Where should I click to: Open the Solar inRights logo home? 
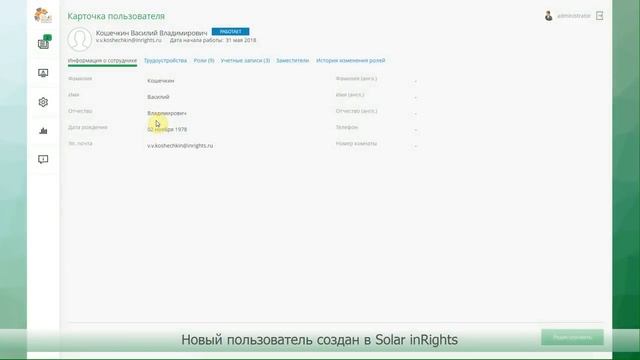[x=43, y=16]
